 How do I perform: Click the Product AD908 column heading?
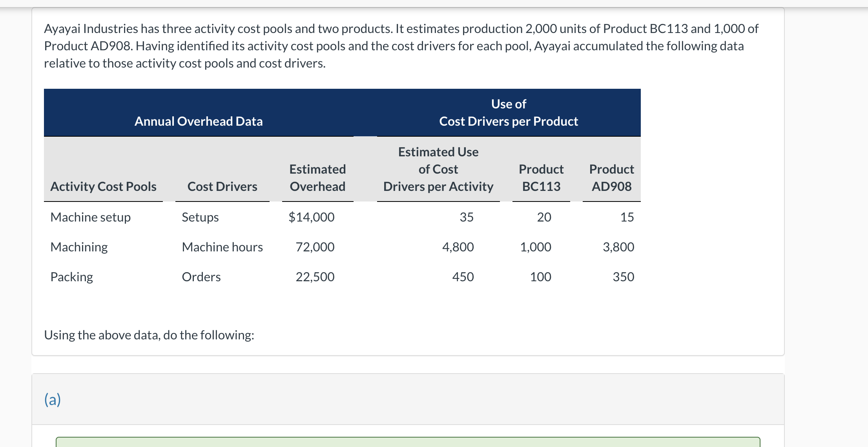(611, 178)
